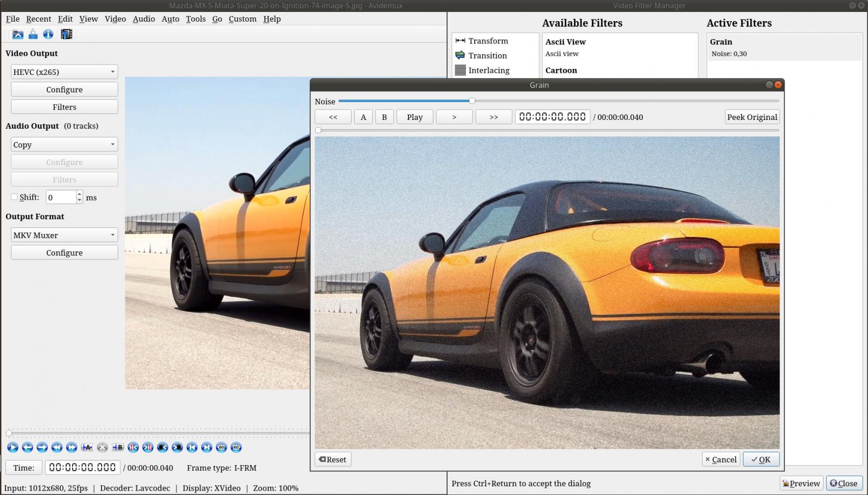Click the Save Video toolbar icon
The width and height of the screenshot is (868, 495).
(x=33, y=34)
